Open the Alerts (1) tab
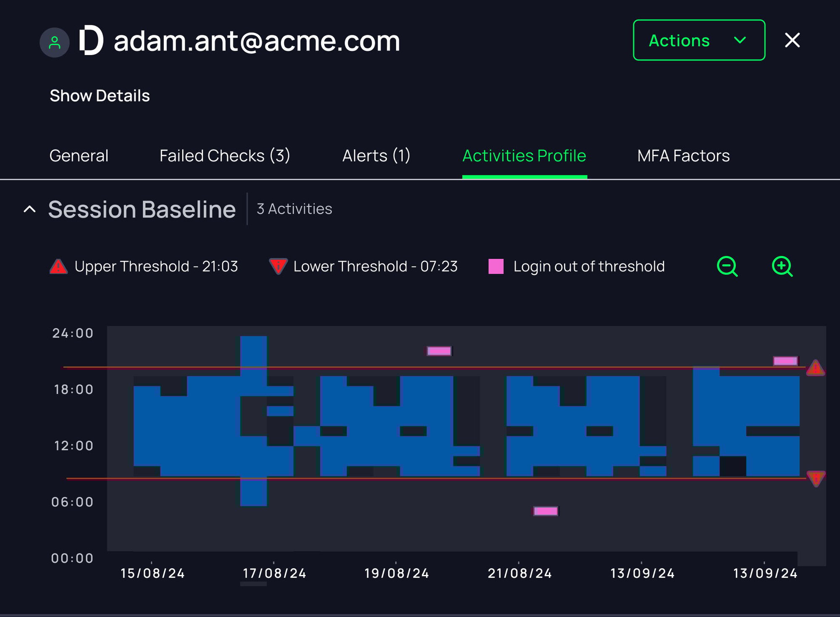This screenshot has width=840, height=617. pos(376,156)
